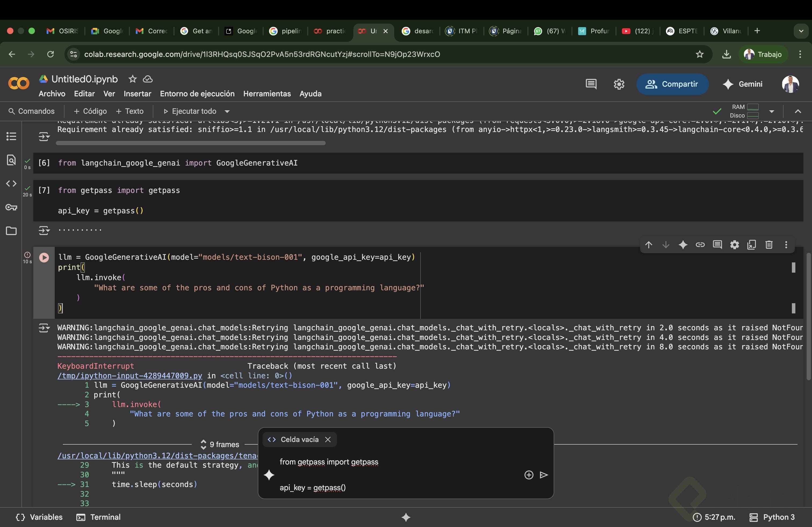Viewport: 812px width, 527px height.
Task: Click the Compartir button
Action: [x=672, y=84]
